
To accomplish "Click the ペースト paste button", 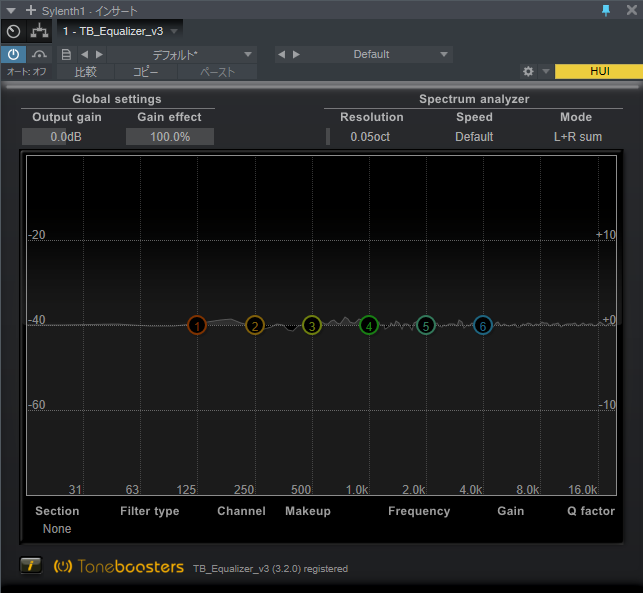I will click(x=217, y=72).
